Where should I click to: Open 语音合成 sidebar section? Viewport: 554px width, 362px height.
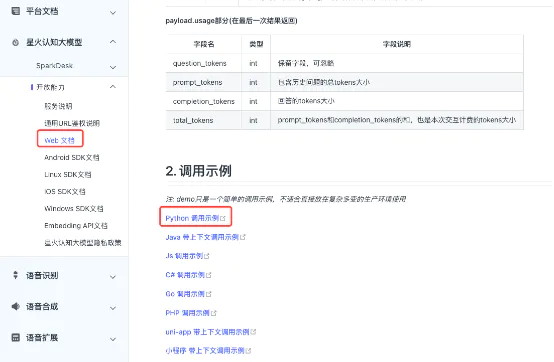(x=42, y=307)
